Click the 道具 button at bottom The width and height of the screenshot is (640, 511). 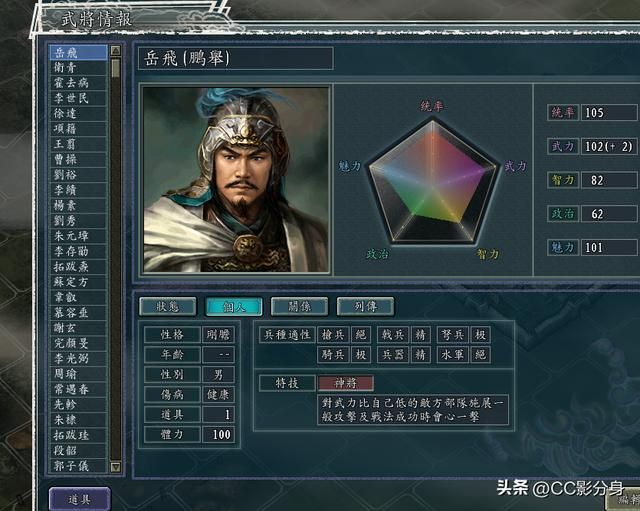click(x=80, y=499)
